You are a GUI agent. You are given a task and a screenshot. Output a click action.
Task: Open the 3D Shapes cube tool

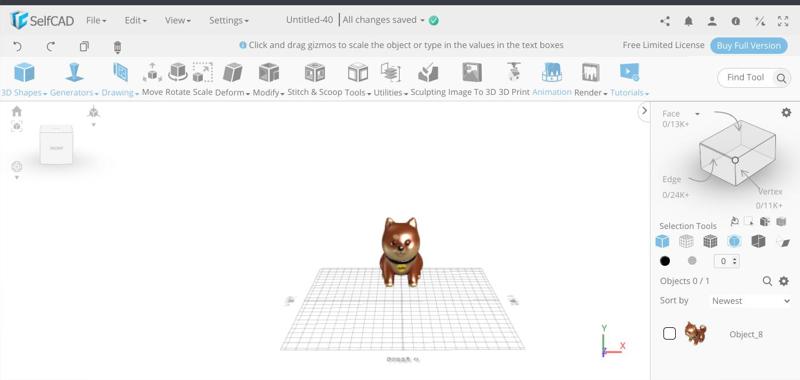pos(24,72)
